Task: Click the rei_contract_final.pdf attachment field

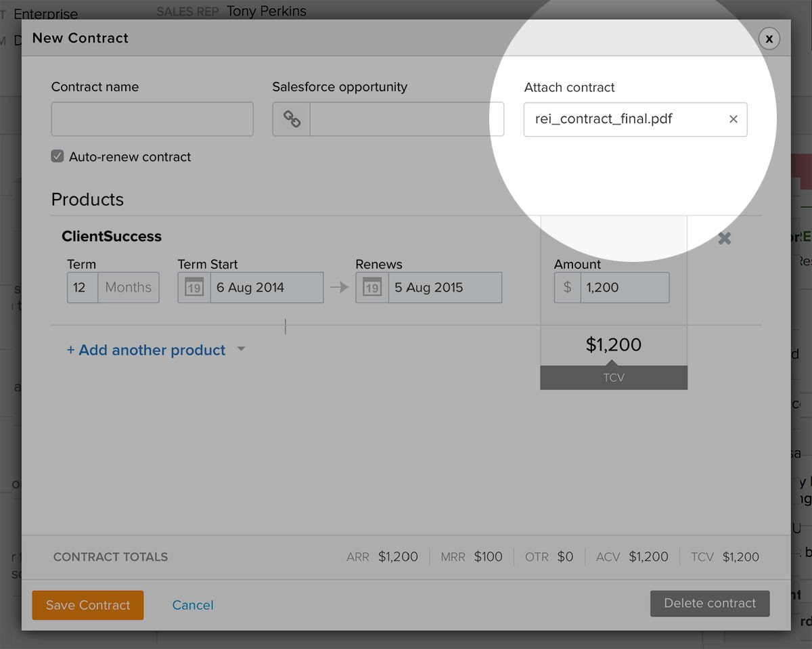Action: [x=635, y=119]
